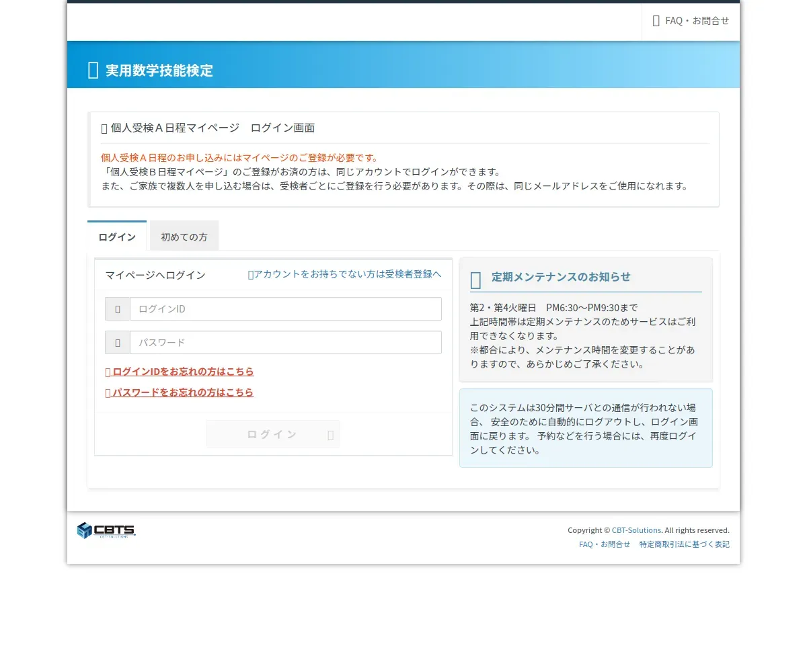This screenshot has width=807, height=672.
Task: Focus the パスワード input field
Action: point(286,343)
